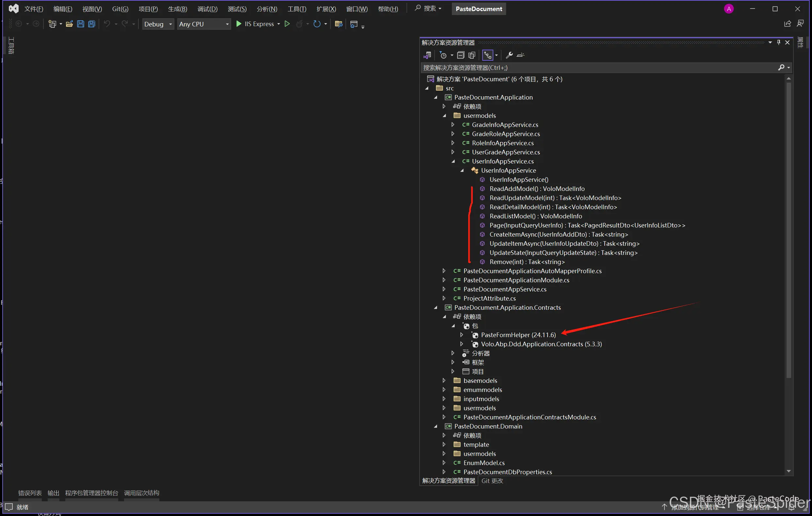Open the 生成(B) Build menu
Viewport: 812px width, 516px height.
[x=177, y=9]
